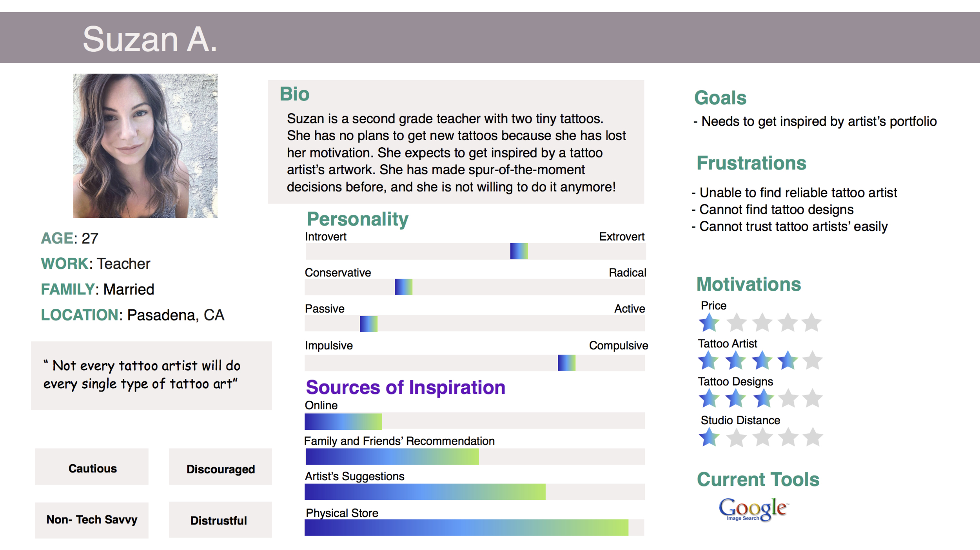
Task: Click the Distrustful trait tag
Action: pos(220,520)
